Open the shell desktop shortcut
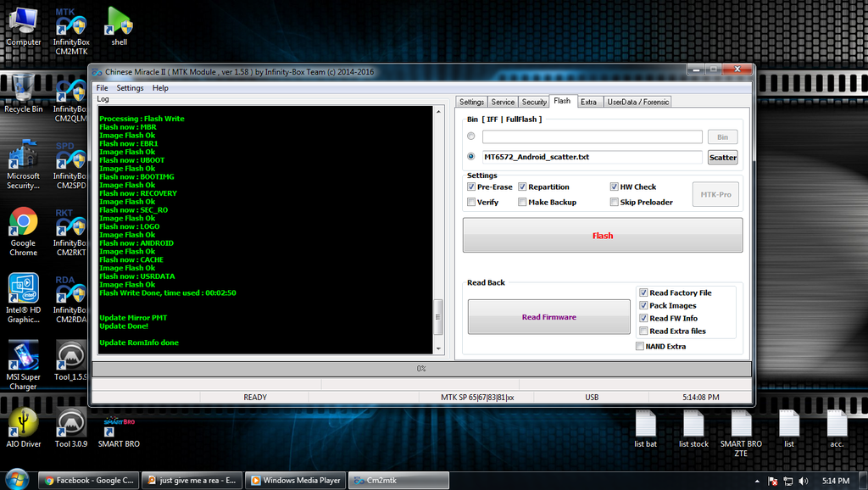Screen dimensions: 868x490 coord(119,26)
